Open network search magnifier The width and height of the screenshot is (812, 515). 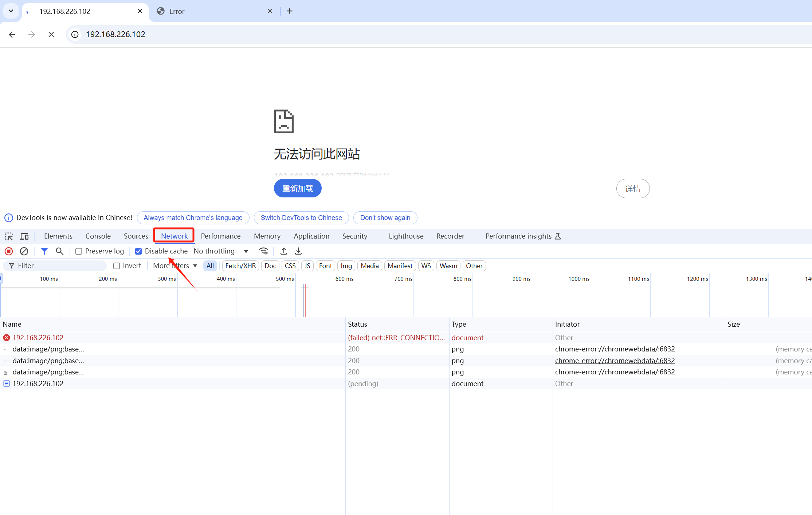[x=59, y=251]
